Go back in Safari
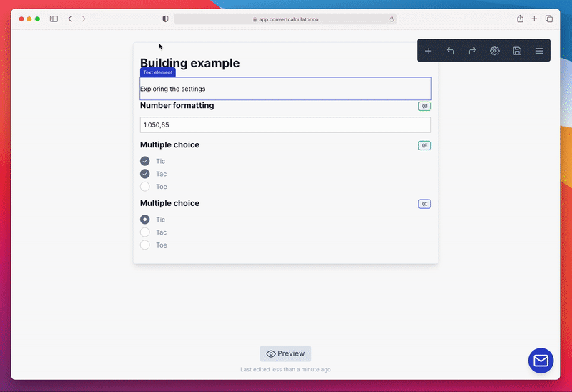Screen dimensions: 572x392 click(x=70, y=19)
